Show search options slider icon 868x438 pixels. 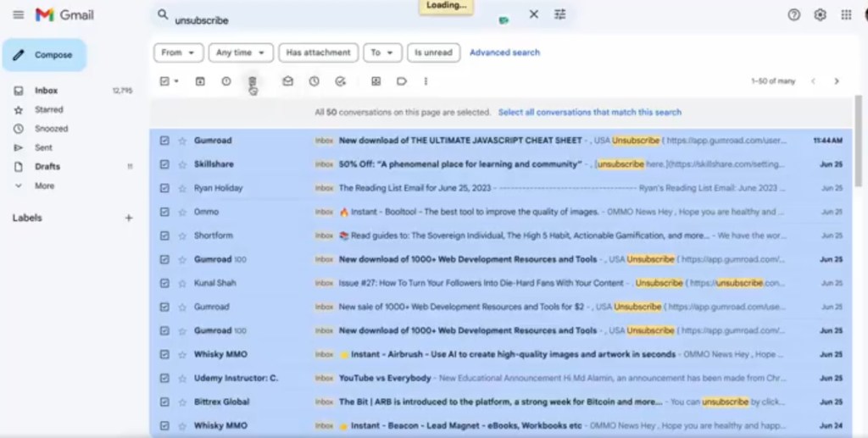coord(560,14)
